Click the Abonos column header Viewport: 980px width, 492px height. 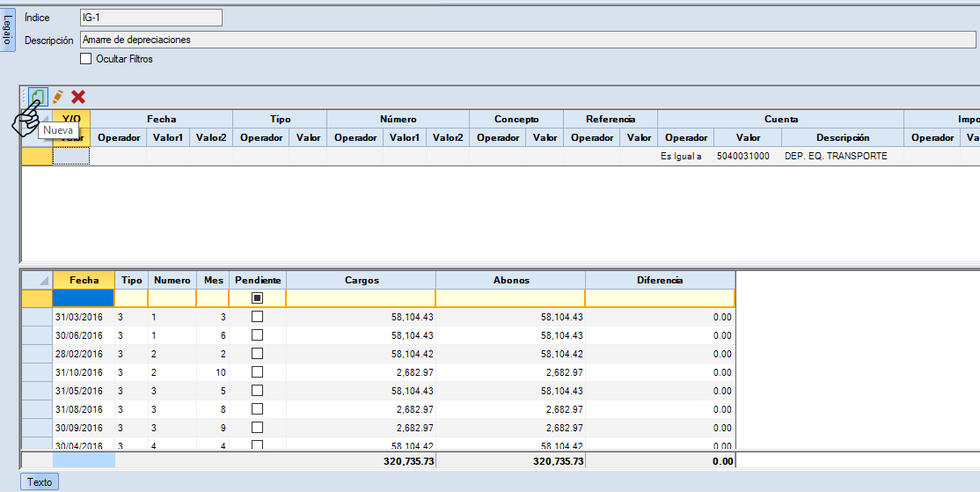[510, 280]
